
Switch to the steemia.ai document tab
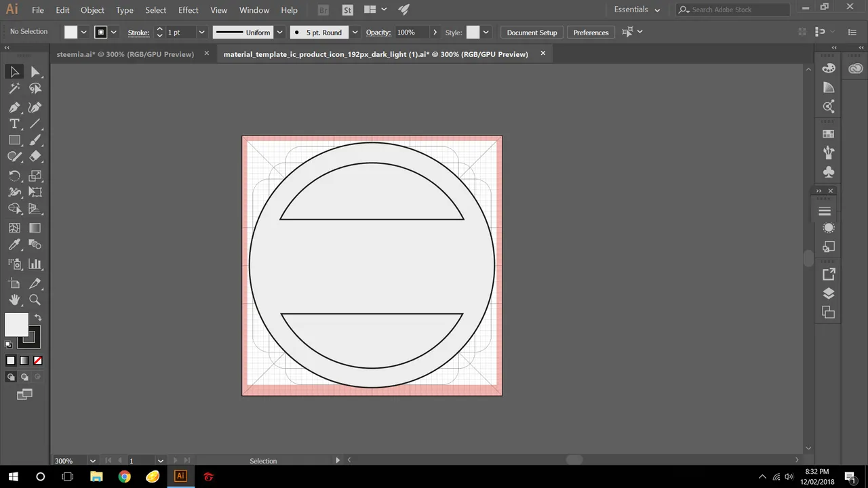point(125,54)
